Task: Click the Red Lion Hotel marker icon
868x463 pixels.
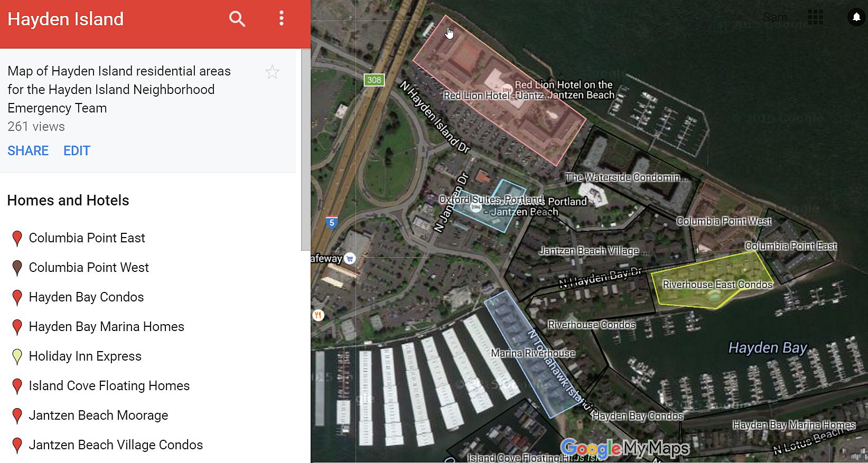Action: pyautogui.click(x=506, y=88)
